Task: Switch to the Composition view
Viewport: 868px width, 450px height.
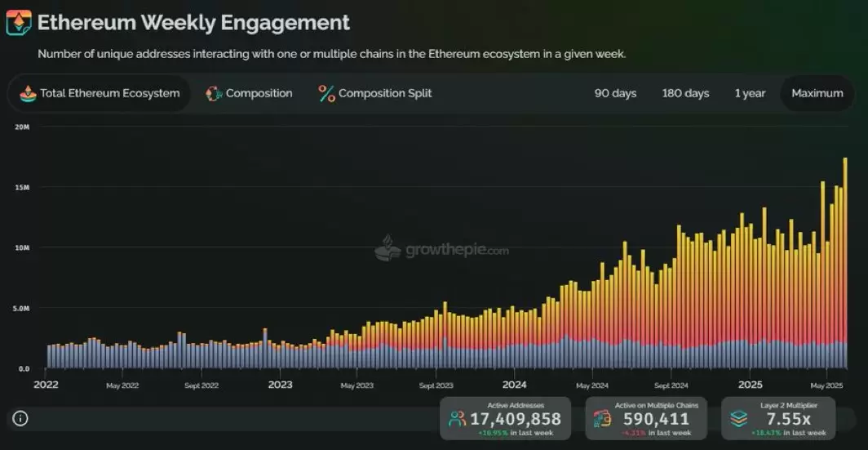Action: click(x=249, y=94)
